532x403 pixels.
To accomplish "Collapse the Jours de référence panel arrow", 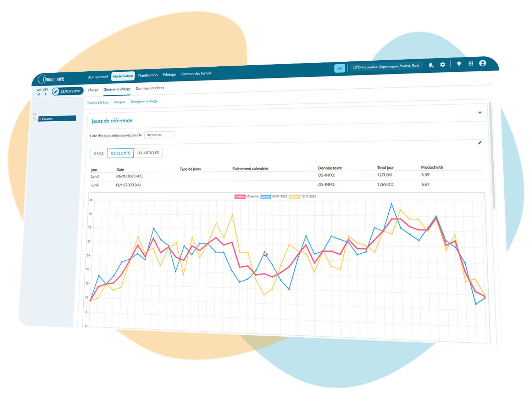I will point(480,112).
